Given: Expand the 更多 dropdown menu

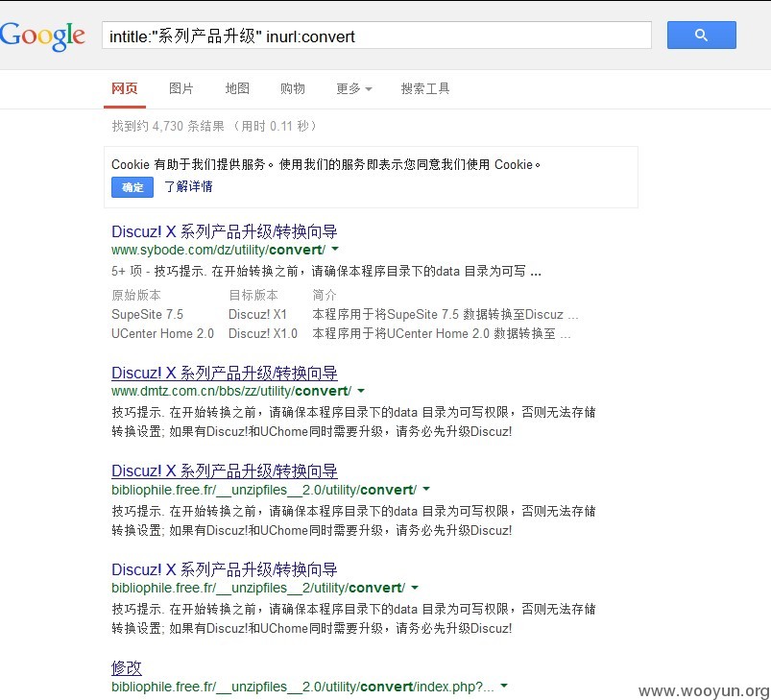Looking at the screenshot, I should pos(353,88).
